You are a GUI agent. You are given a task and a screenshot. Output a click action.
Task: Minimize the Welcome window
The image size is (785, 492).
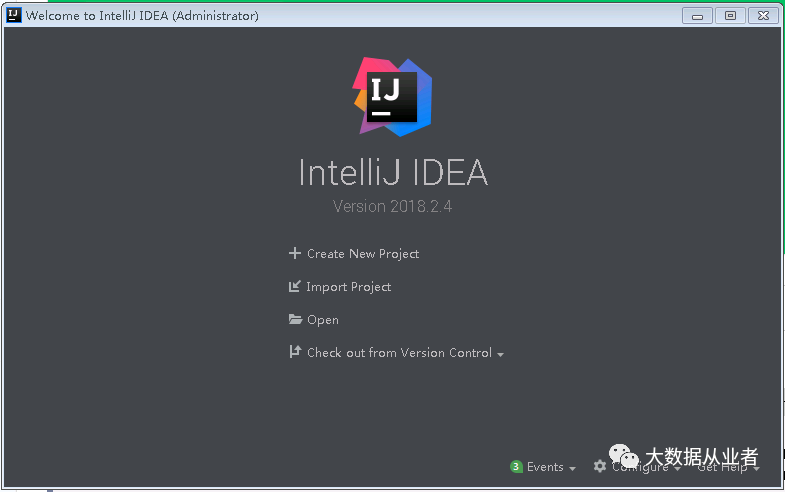pyautogui.click(x=697, y=16)
